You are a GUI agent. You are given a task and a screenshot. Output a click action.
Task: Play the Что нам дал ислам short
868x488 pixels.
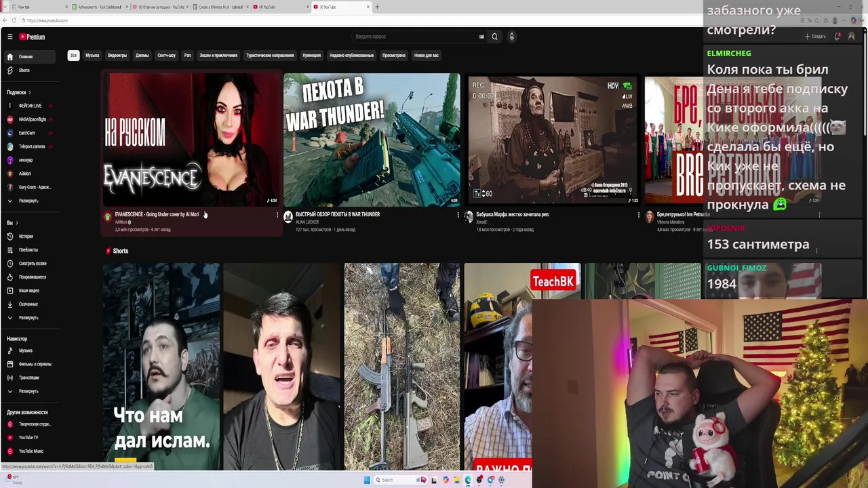point(161,366)
